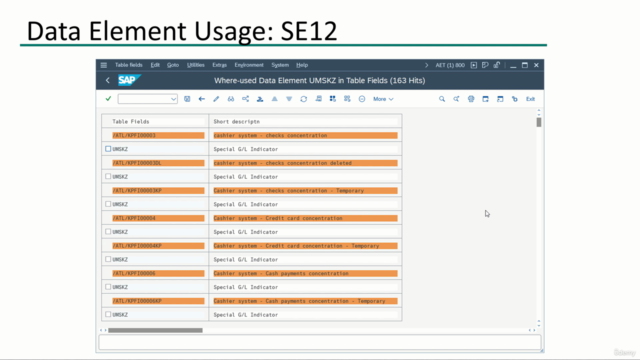The width and height of the screenshot is (640, 360).
Task: Click the Select all blocks icon
Action: tap(333, 99)
